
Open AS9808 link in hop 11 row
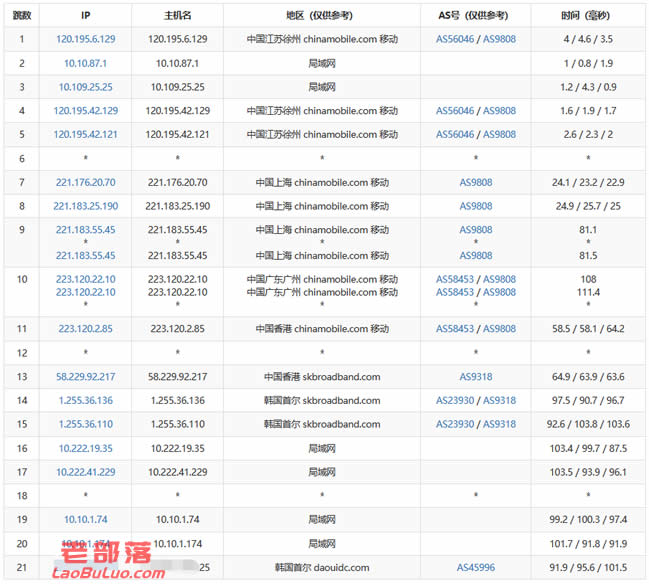coord(500,329)
